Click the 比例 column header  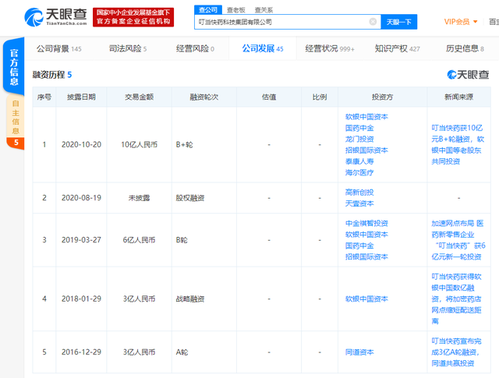coord(319,97)
